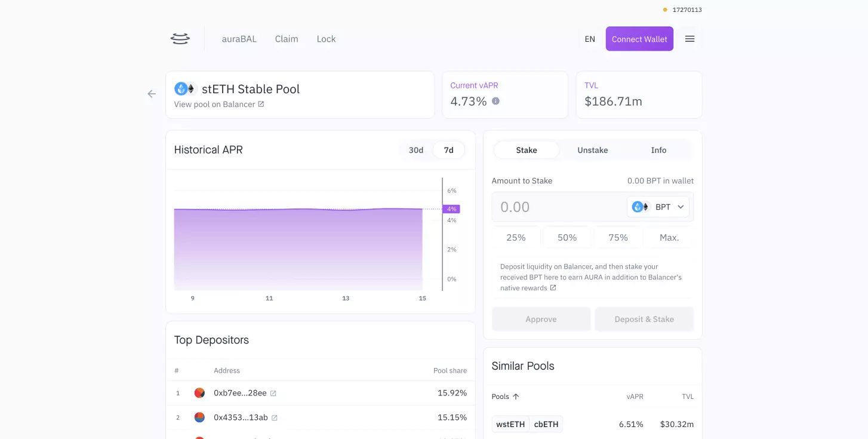Screen dimensions: 868x439
Task: Click the Top Depositors heading
Action: [211, 340]
